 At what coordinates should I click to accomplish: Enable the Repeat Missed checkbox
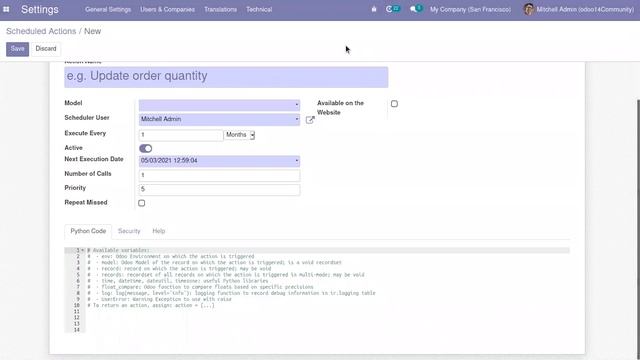[x=142, y=203]
